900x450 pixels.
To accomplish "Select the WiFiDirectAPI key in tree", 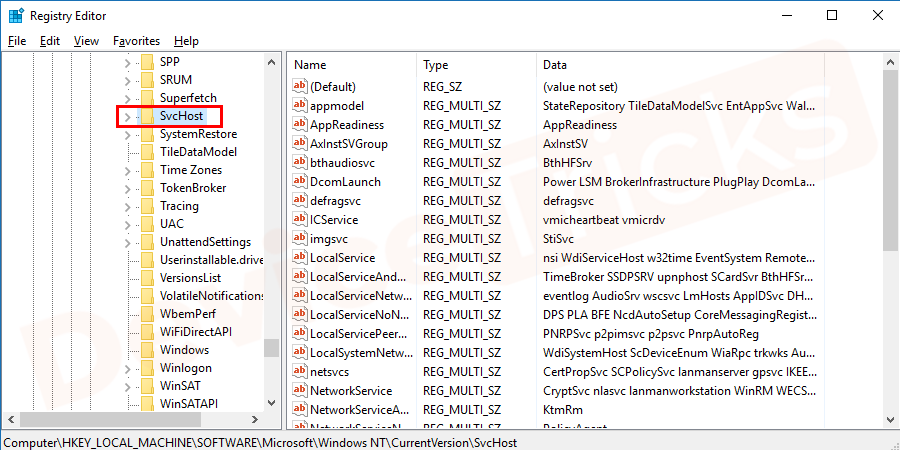I will [x=196, y=332].
